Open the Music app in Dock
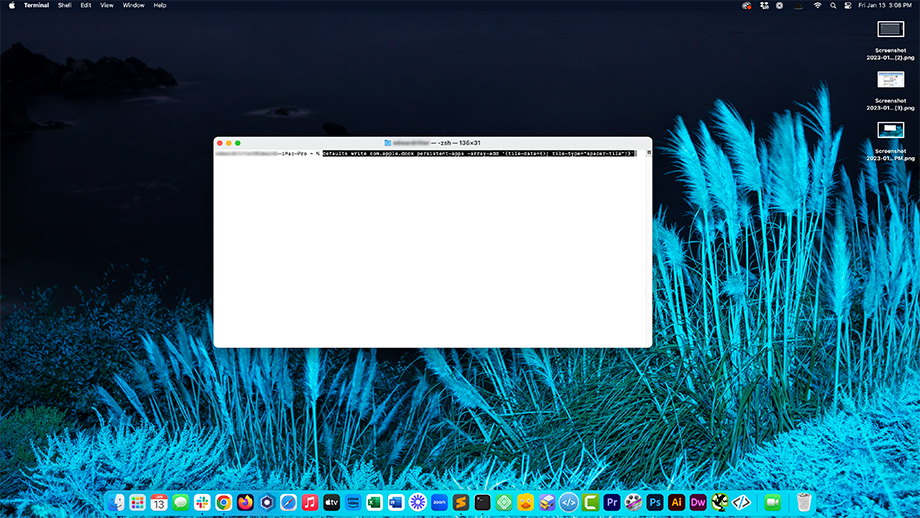 click(x=310, y=502)
